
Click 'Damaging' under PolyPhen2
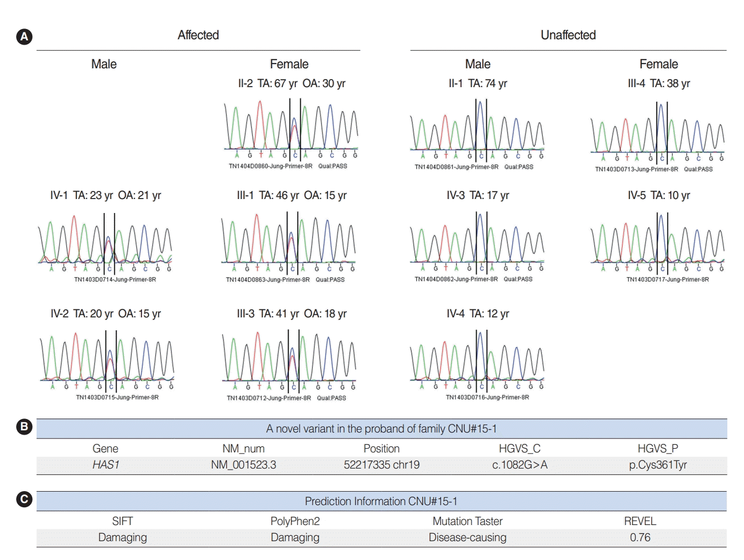pyautogui.click(x=295, y=537)
